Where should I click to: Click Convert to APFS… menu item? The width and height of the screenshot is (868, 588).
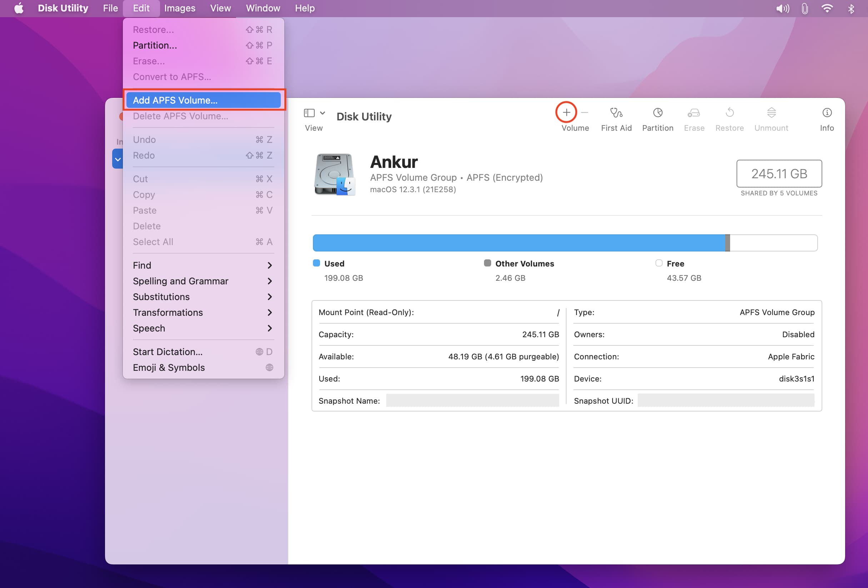[203, 76]
